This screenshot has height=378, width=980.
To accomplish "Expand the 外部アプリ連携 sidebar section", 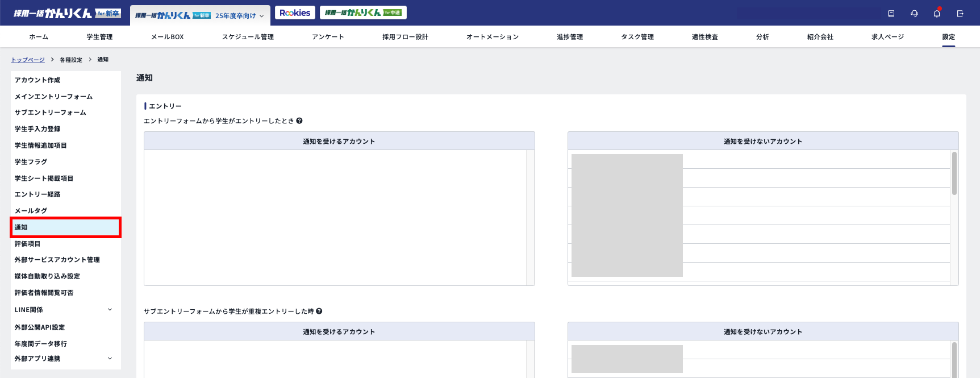I will click(110, 359).
